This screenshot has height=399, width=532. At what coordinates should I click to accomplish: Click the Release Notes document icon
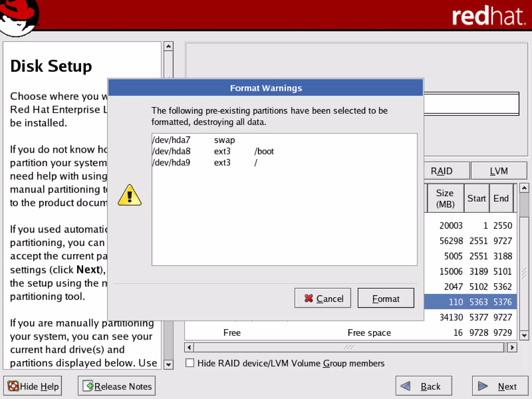point(88,386)
